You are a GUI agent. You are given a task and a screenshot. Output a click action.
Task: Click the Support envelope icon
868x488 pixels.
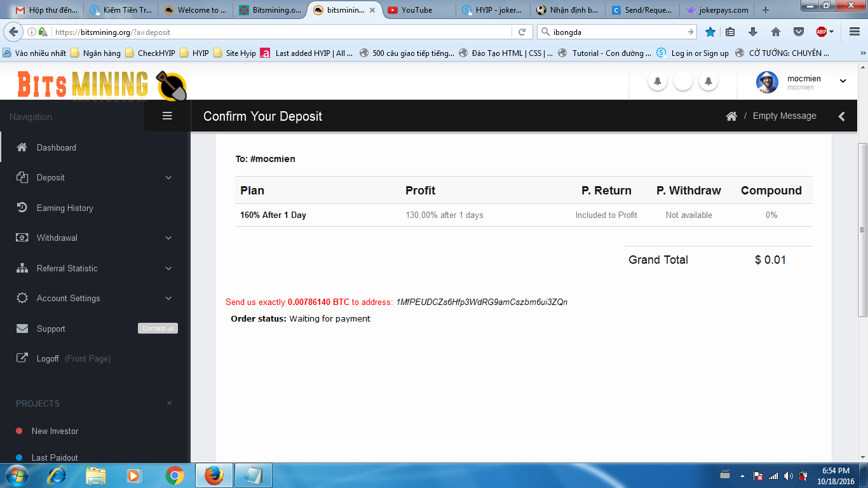(22, 329)
